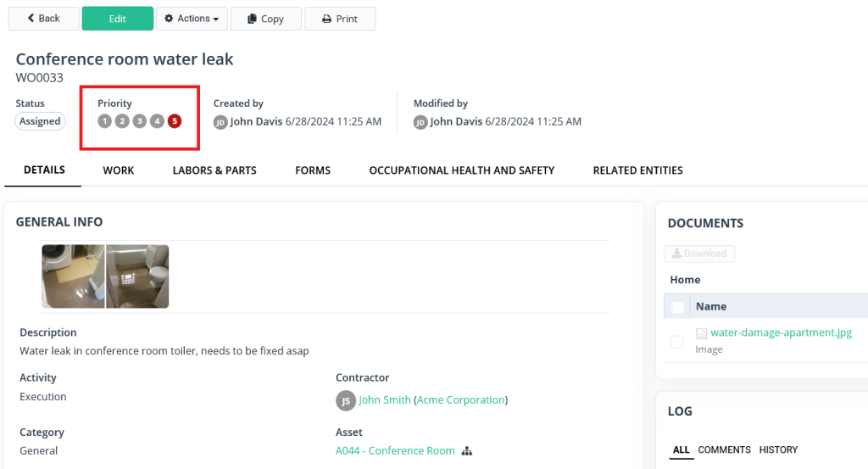Switch the log to History view
The height and width of the screenshot is (469, 868).
click(777, 449)
